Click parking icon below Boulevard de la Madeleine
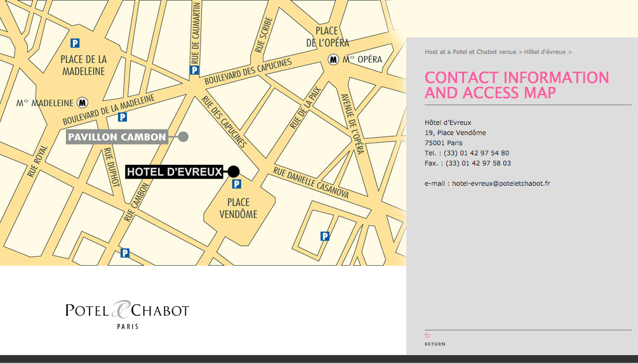Image resolution: width=638 pixels, height=364 pixels. pos(123,117)
